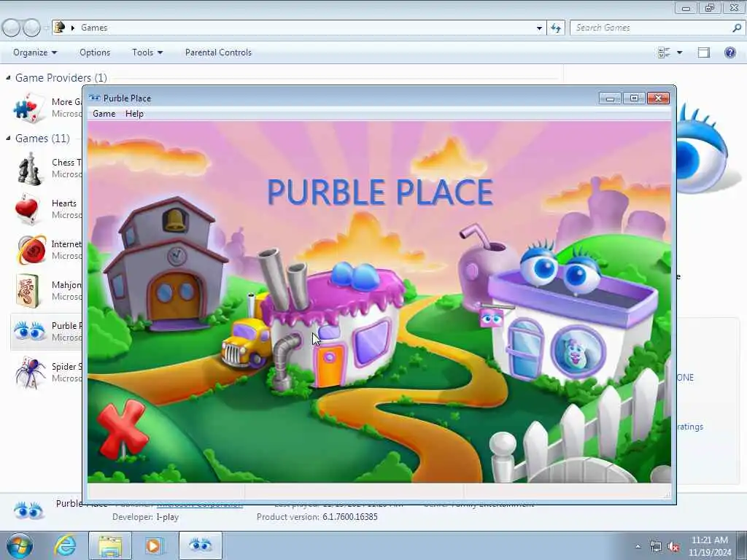Click the Microsoft Corporation publisher link

coord(200,505)
